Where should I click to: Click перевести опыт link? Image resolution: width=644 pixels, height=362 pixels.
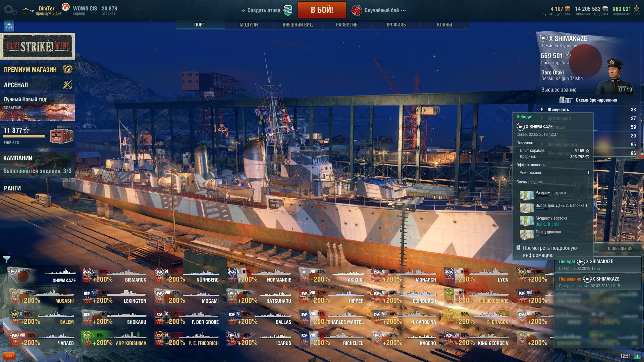pyautogui.click(x=626, y=14)
